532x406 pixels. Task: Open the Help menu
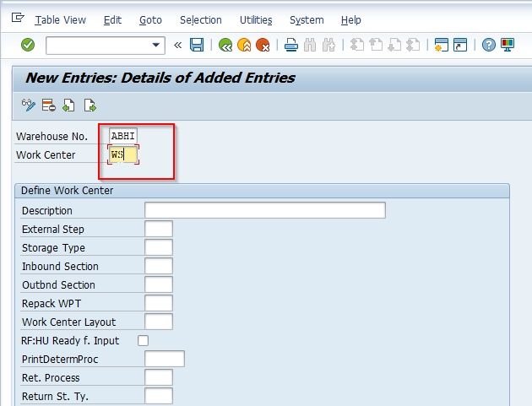tap(351, 20)
